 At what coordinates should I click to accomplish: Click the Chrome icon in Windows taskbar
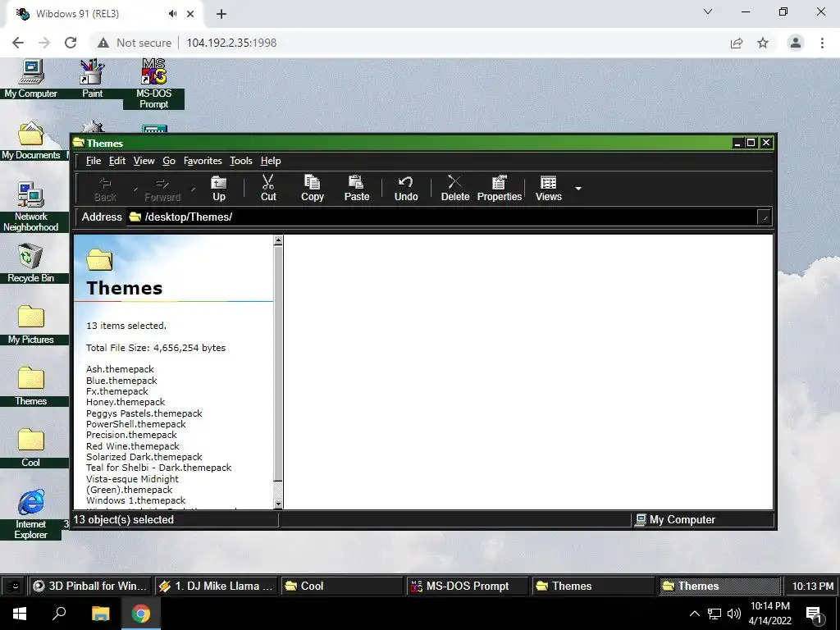tap(140, 614)
